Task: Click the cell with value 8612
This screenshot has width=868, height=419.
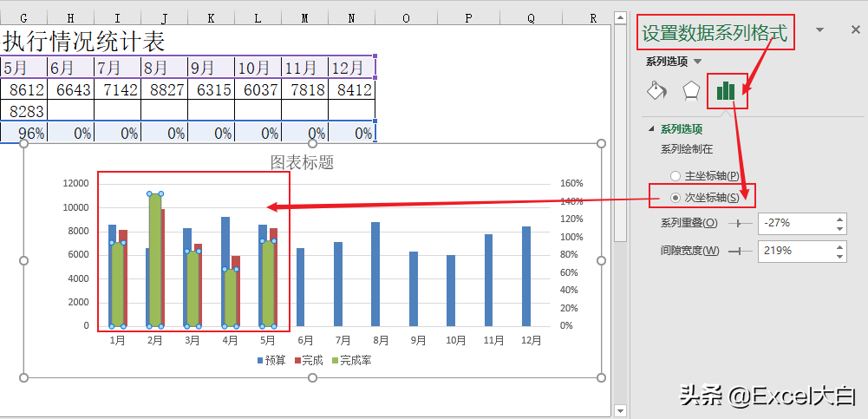Action: (x=23, y=89)
